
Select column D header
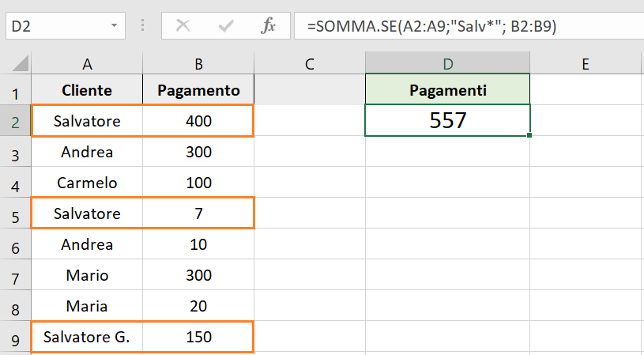tap(448, 64)
